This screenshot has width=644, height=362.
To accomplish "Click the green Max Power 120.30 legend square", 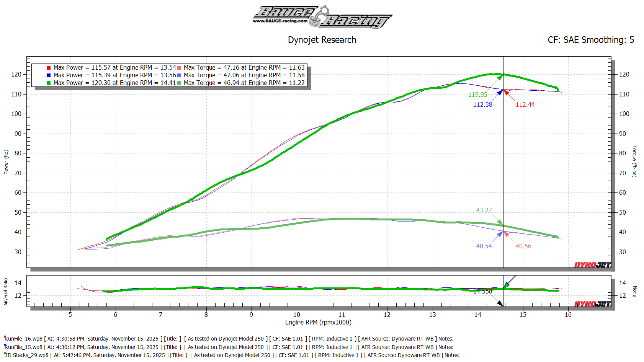I will pos(49,83).
